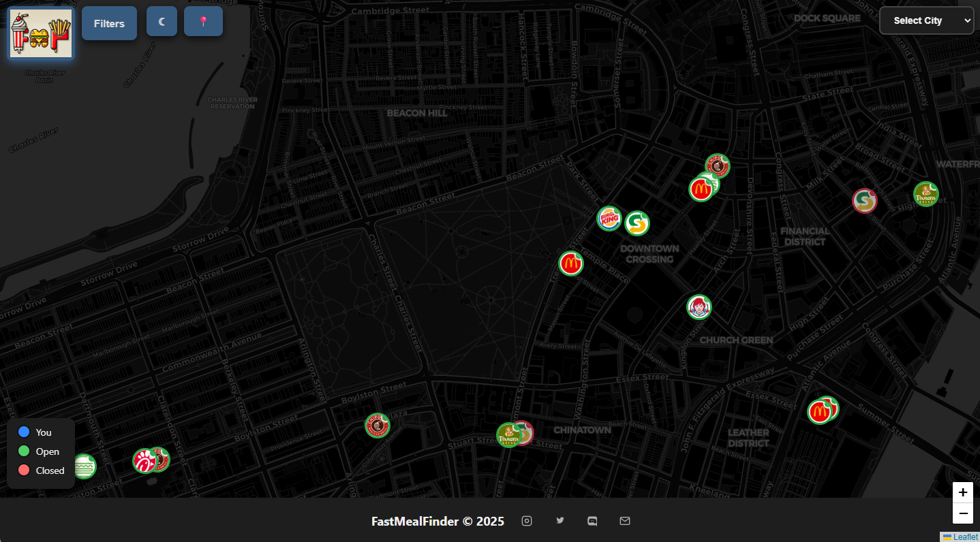
Task: Click the FINANCIAL DISTRICT map label
Action: [805, 236]
